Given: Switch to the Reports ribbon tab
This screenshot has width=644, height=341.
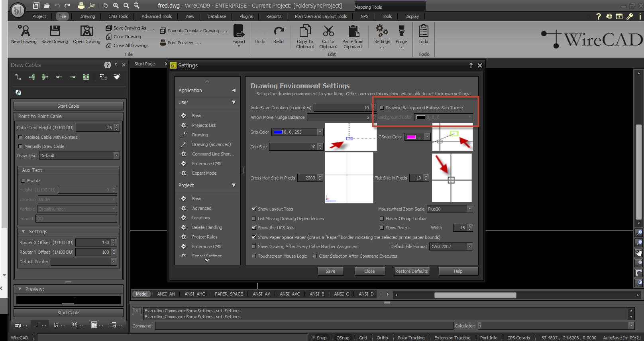Looking at the screenshot, I should coord(274,16).
